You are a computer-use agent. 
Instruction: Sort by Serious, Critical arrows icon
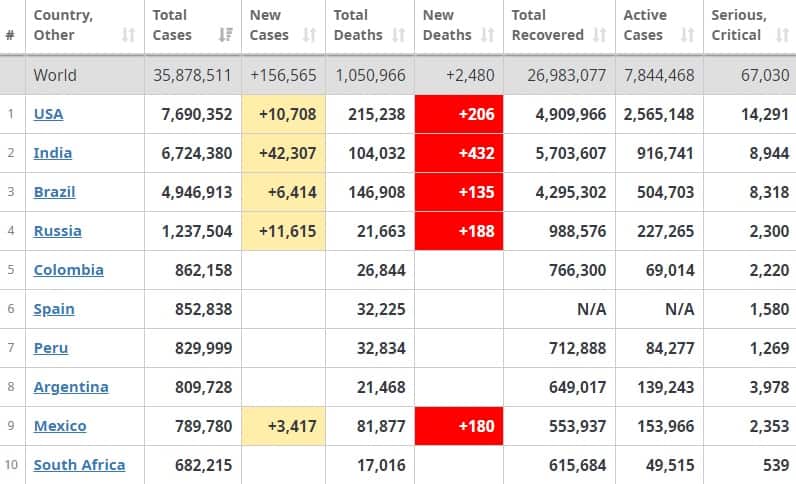tap(782, 35)
